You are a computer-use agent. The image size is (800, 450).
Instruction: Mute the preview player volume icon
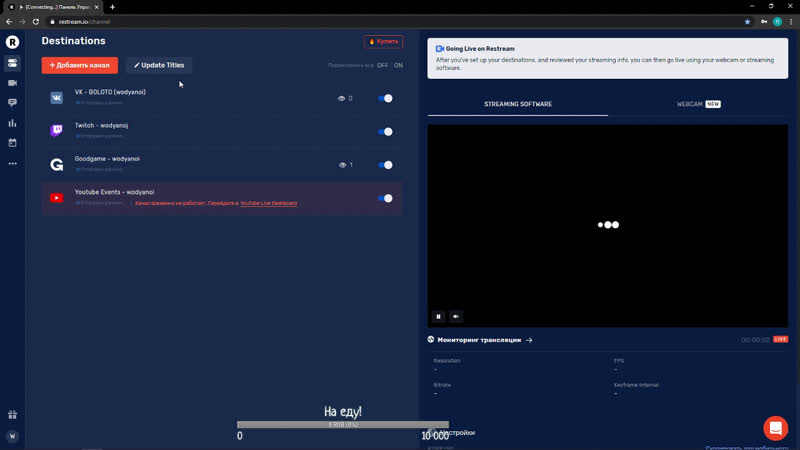(456, 316)
